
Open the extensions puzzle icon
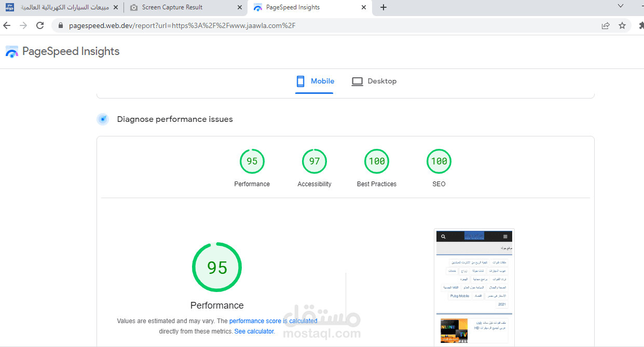click(x=640, y=25)
